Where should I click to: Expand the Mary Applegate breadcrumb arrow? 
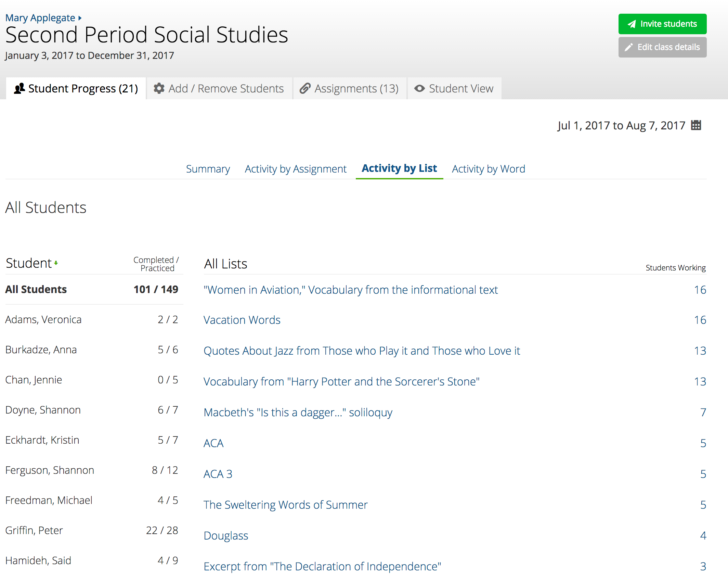[x=80, y=18]
